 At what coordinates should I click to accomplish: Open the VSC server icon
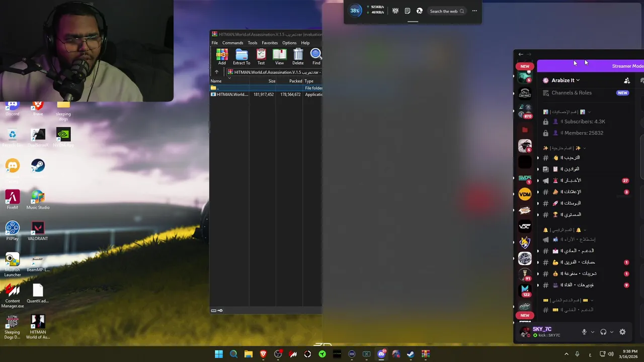pyautogui.click(x=525, y=226)
